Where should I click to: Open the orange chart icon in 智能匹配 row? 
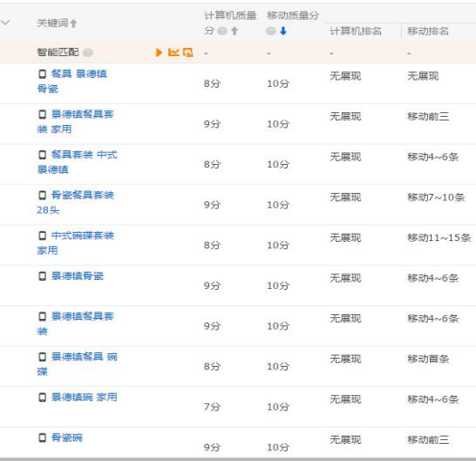pos(174,53)
